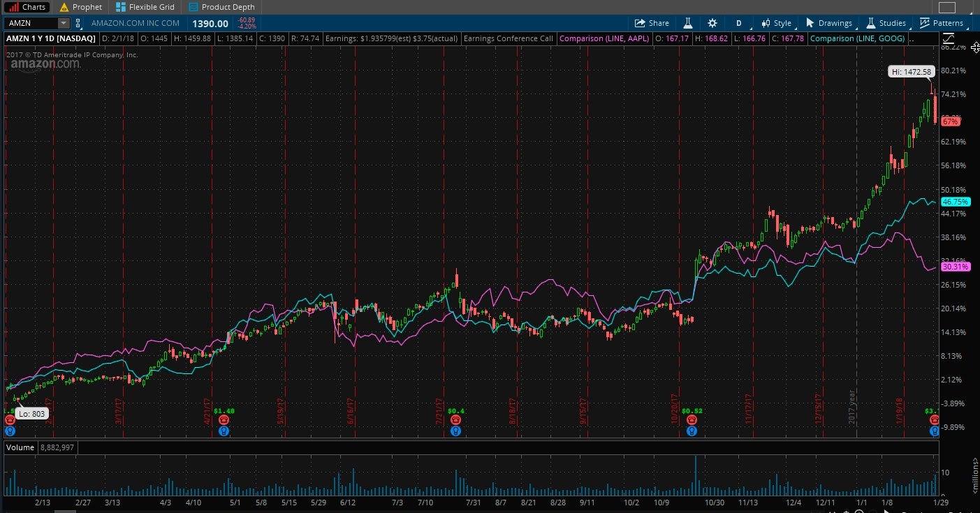Click the Earnings Conference Call label
This screenshot has height=513, width=980.
509,38
